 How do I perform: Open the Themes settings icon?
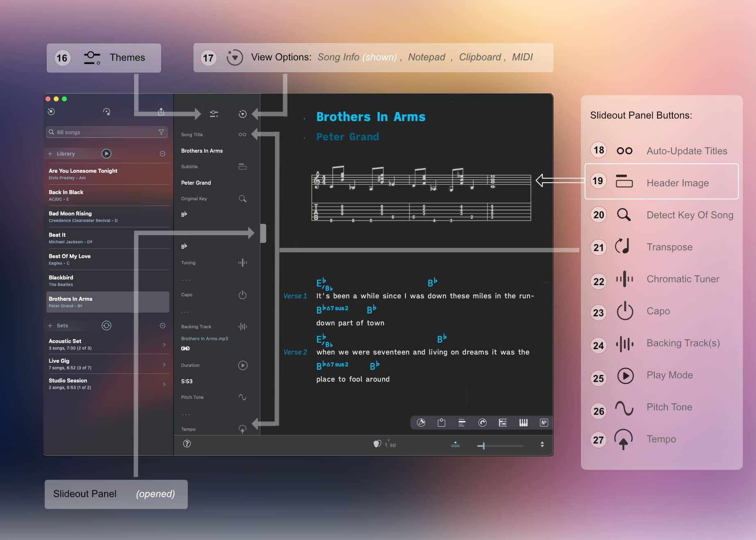click(x=214, y=114)
